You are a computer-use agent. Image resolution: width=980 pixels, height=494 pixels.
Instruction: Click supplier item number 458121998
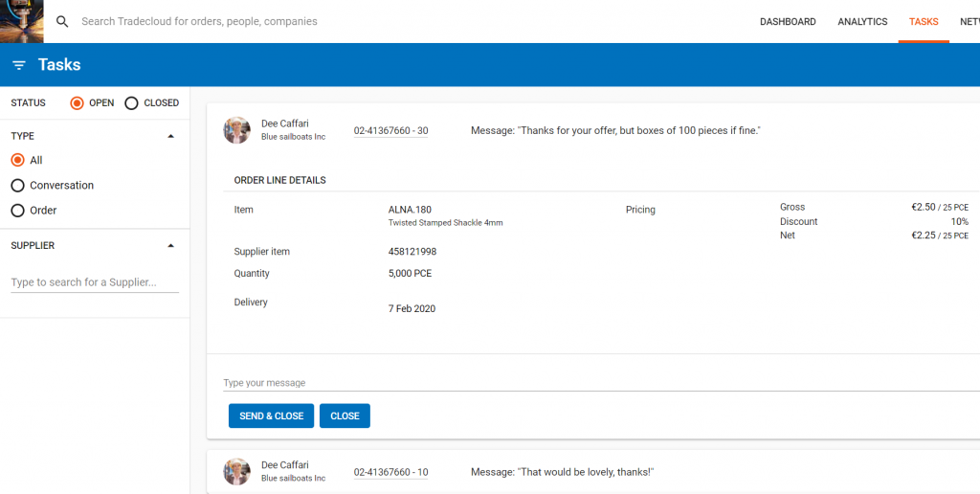point(412,252)
